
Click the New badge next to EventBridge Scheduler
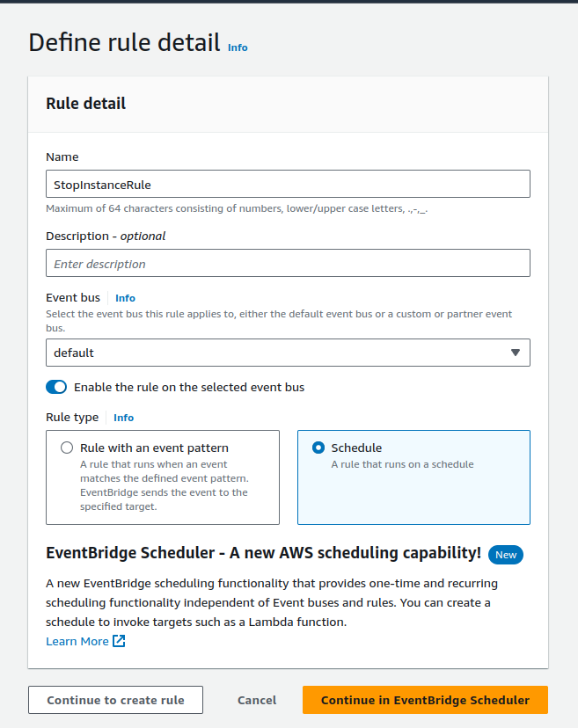tap(506, 555)
